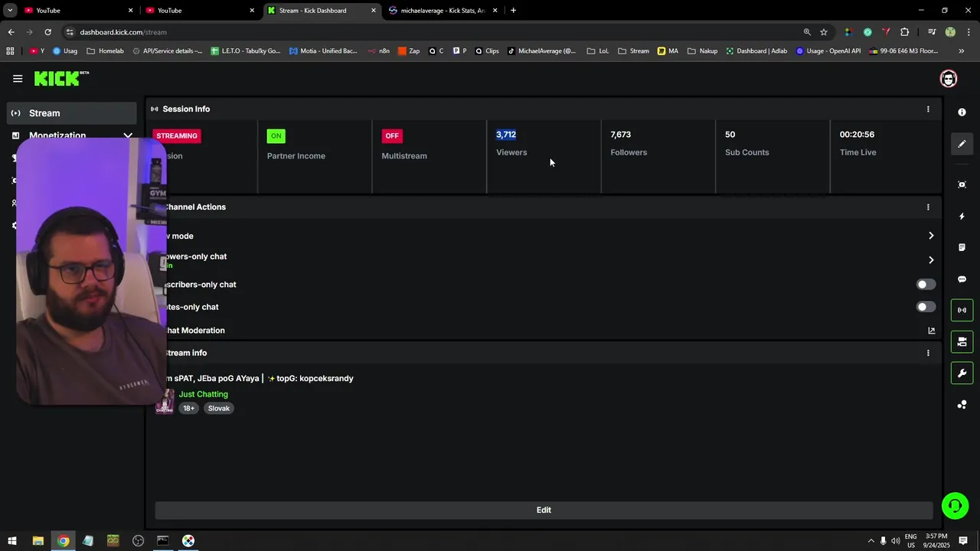Open Dashboard | Adlab bookmark
Image resolution: width=980 pixels, height=551 pixels.
(x=756, y=51)
